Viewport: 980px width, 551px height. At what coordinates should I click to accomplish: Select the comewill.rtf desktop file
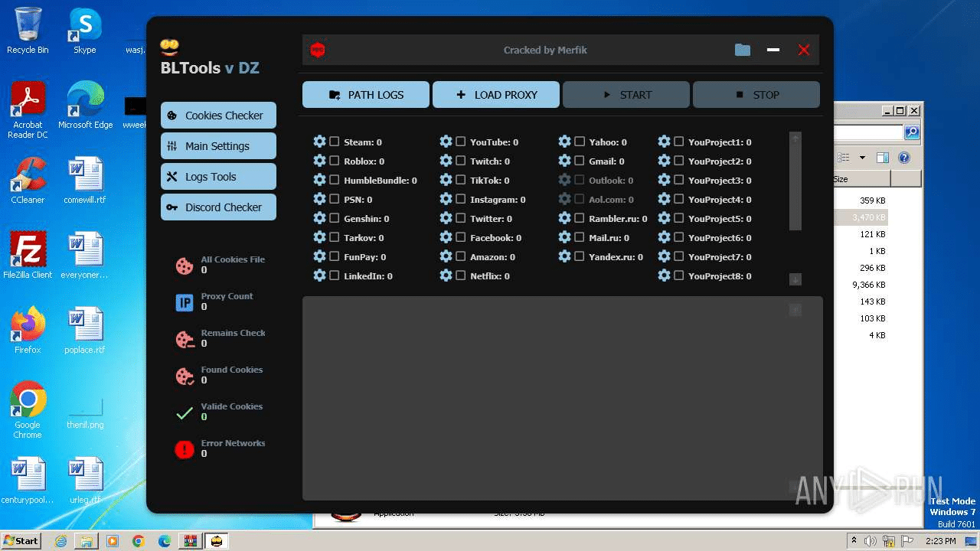click(85, 181)
